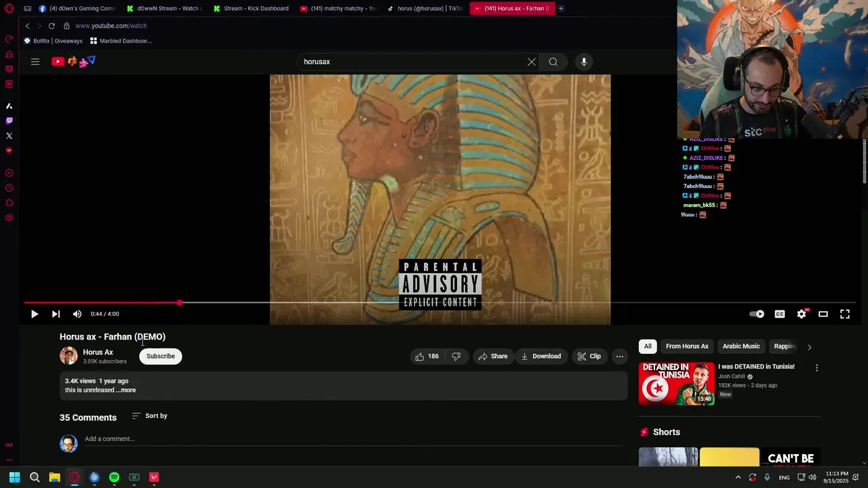Start voice search with microphone

584,62
